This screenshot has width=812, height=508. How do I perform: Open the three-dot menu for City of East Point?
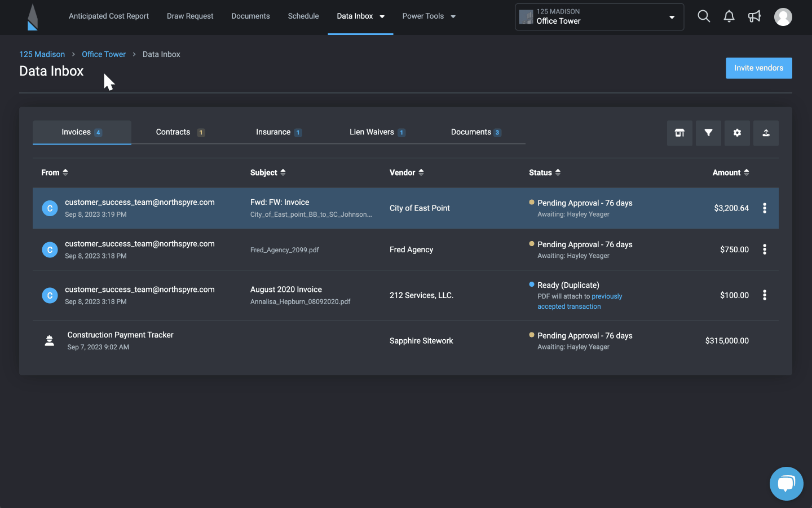765,208
